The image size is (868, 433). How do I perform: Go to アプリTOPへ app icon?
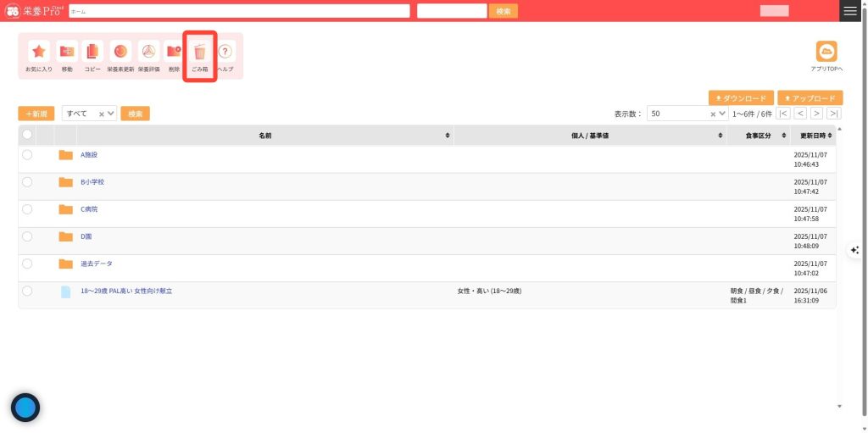[x=826, y=52]
